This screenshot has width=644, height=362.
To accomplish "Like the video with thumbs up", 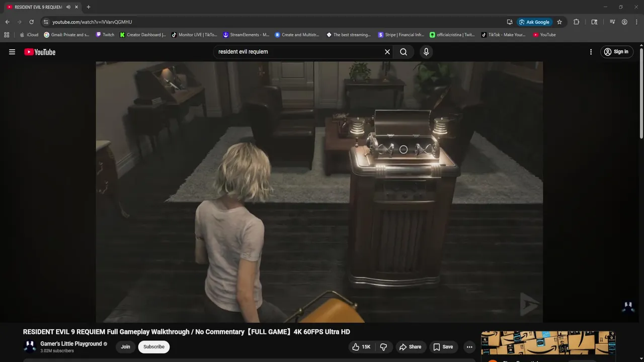I will (x=362, y=347).
